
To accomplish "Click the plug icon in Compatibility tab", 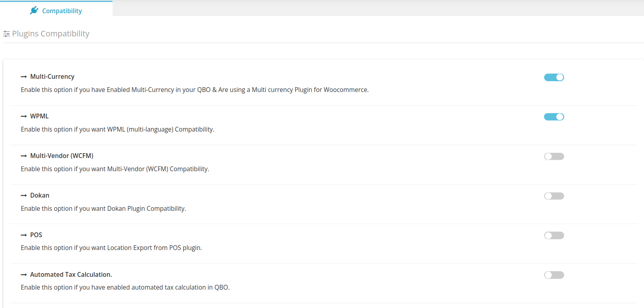I will [34, 10].
